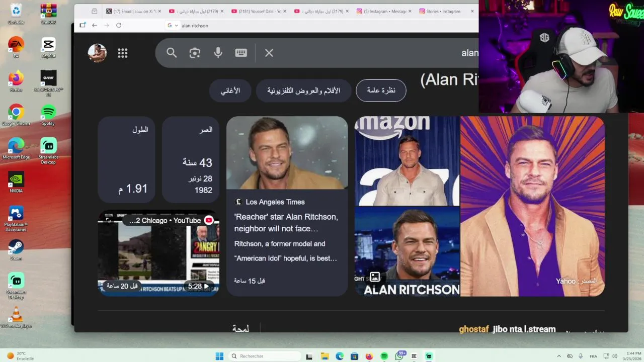Open the Los Angeles Times source name

point(275,202)
